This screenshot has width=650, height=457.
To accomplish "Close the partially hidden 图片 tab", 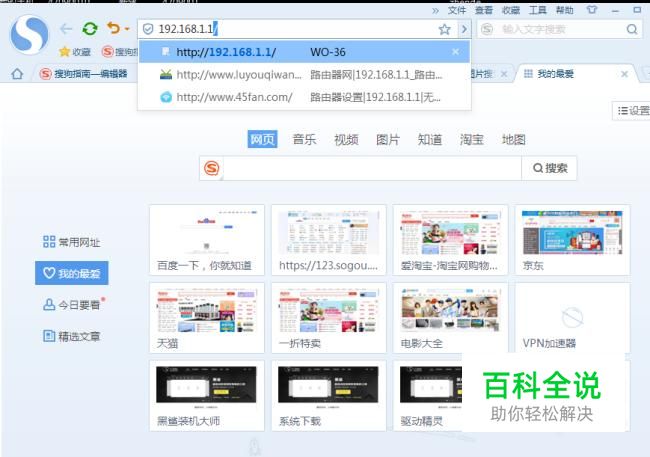I will (504, 74).
